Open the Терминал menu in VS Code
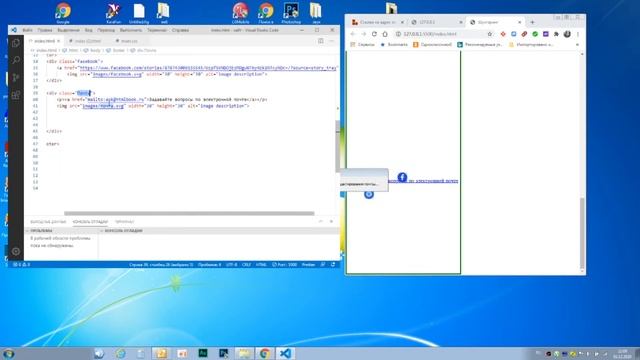 (x=157, y=30)
